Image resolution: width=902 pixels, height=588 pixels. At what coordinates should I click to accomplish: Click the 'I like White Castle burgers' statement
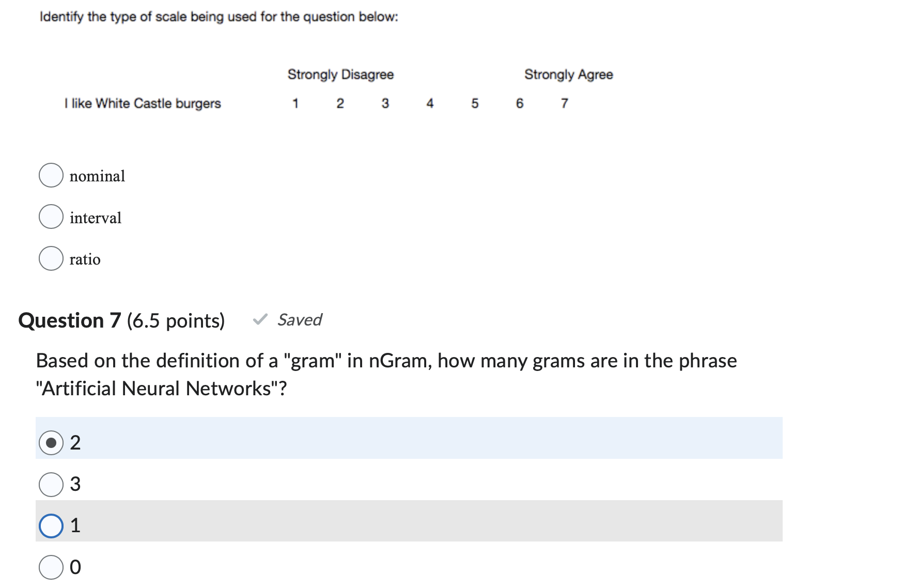(143, 103)
